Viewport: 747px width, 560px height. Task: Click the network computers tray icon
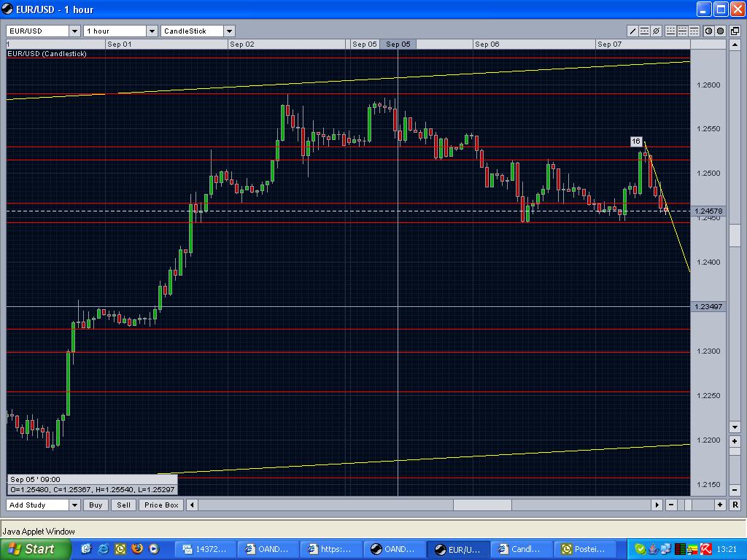tap(665, 550)
